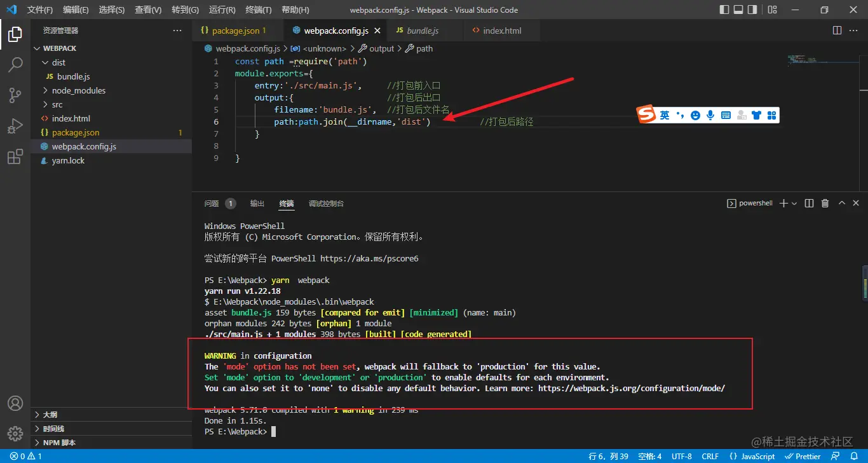This screenshot has width=868, height=463.
Task: Expand the 大纲 outline section
Action: coord(111,415)
